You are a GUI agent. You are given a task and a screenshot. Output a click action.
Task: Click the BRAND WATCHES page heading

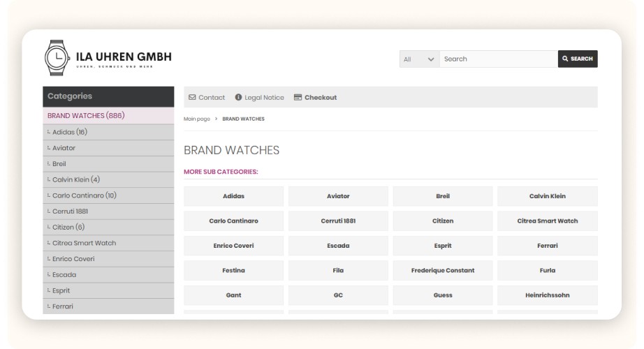[232, 150]
